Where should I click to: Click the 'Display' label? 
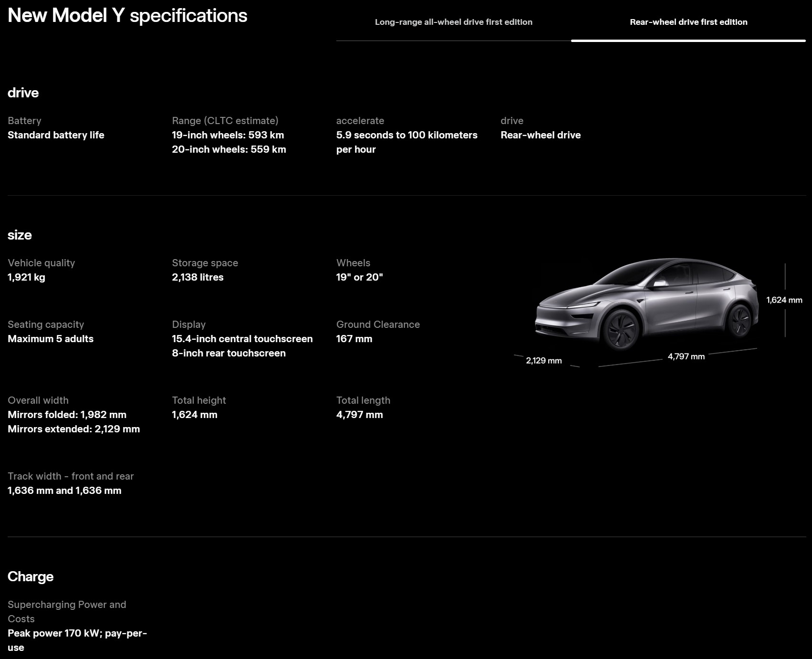[189, 324]
